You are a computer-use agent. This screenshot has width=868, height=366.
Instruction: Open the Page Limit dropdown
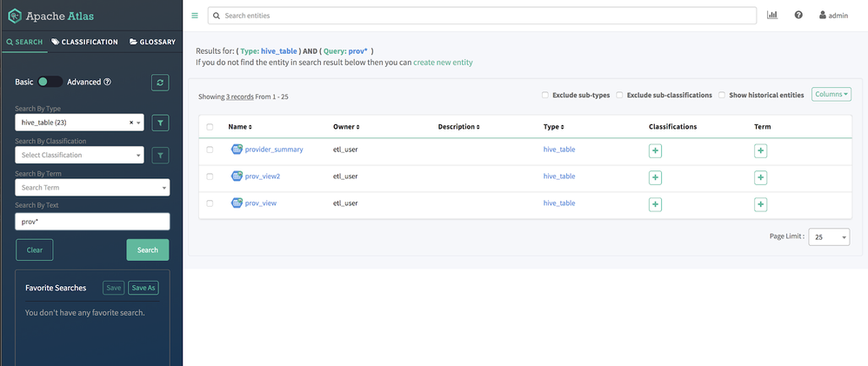click(830, 237)
